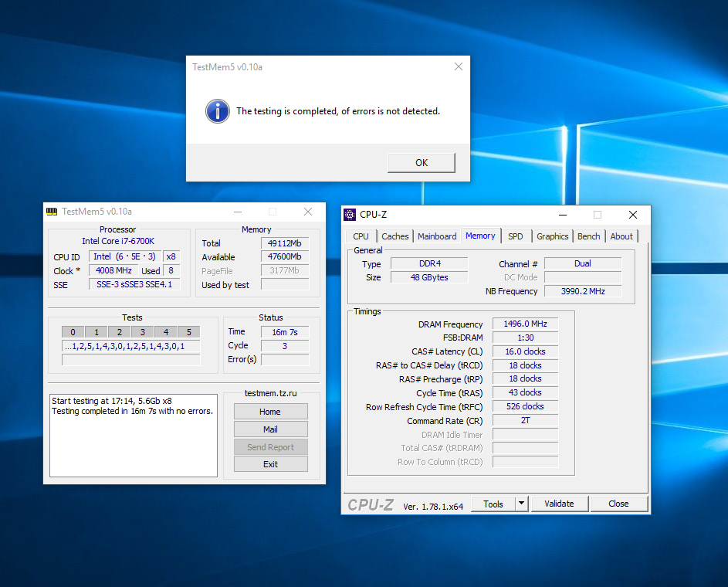Click the Command Rate value 2T

pyautogui.click(x=525, y=420)
